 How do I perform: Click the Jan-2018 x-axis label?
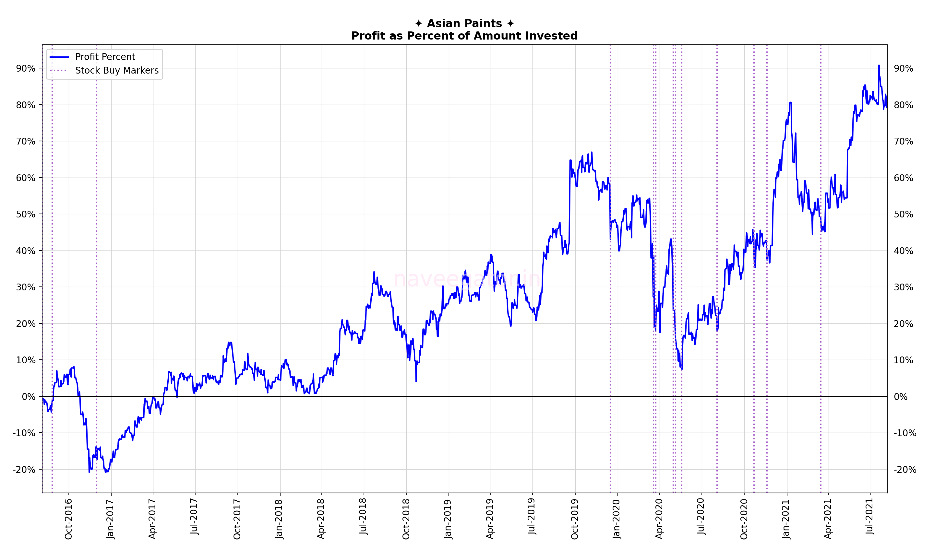point(279,519)
